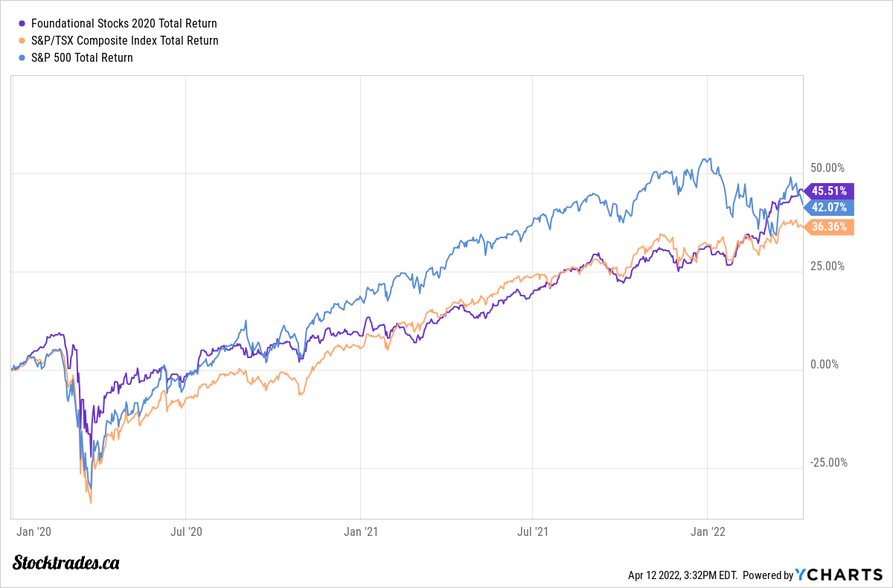Image resolution: width=893 pixels, height=588 pixels.
Task: Click the Jul '21 axis label
Action: [533, 531]
